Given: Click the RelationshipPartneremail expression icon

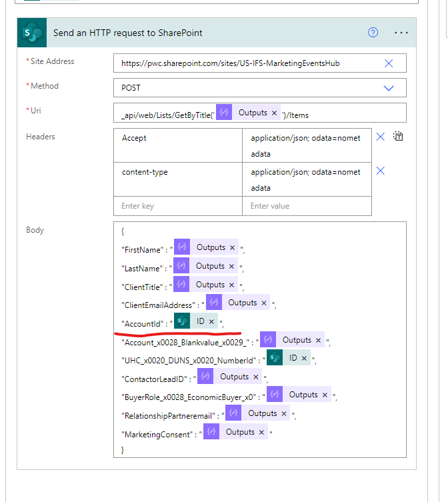Looking at the screenshot, I should pyautogui.click(x=233, y=413).
